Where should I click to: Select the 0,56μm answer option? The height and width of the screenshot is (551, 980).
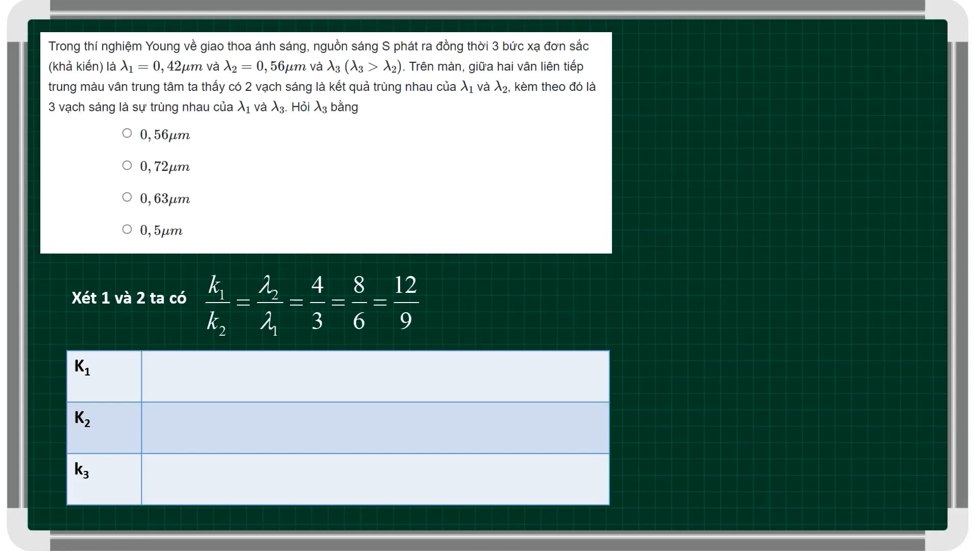(127, 134)
